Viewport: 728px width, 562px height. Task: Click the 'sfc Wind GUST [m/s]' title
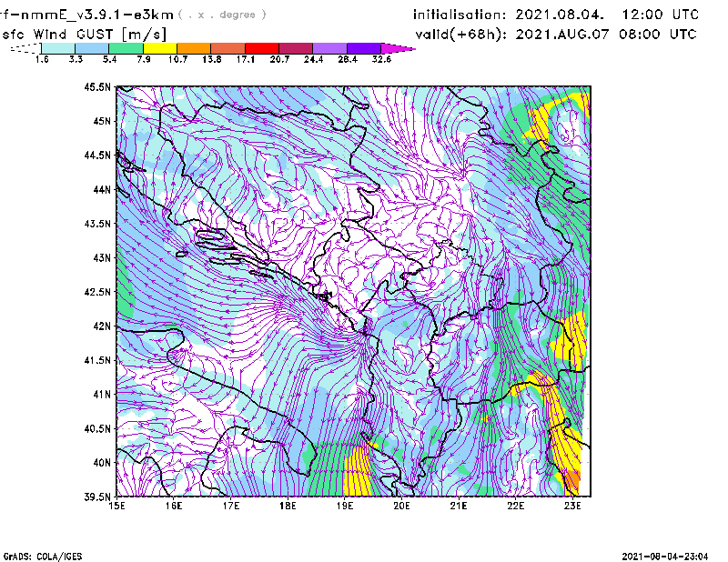[84, 35]
